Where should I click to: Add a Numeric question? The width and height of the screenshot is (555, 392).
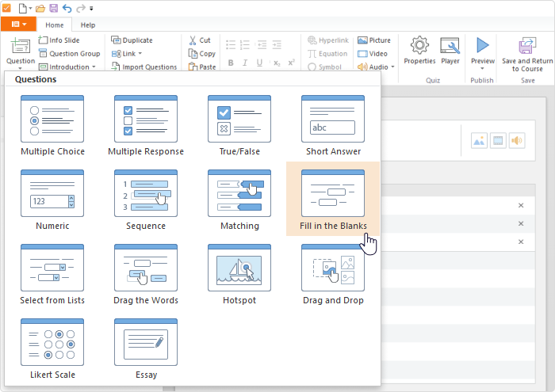point(52,200)
